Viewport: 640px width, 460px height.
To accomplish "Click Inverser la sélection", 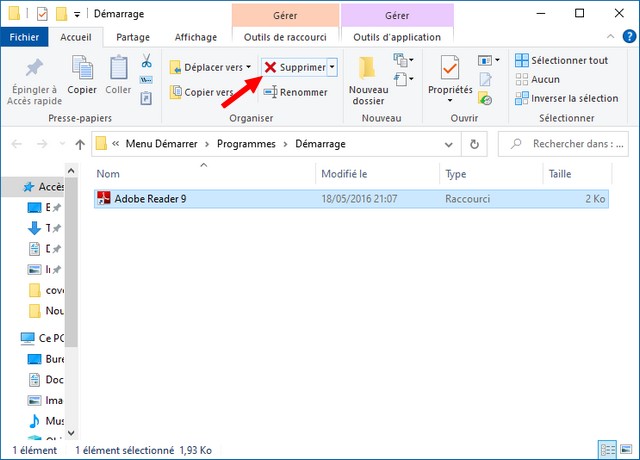I will tap(567, 98).
